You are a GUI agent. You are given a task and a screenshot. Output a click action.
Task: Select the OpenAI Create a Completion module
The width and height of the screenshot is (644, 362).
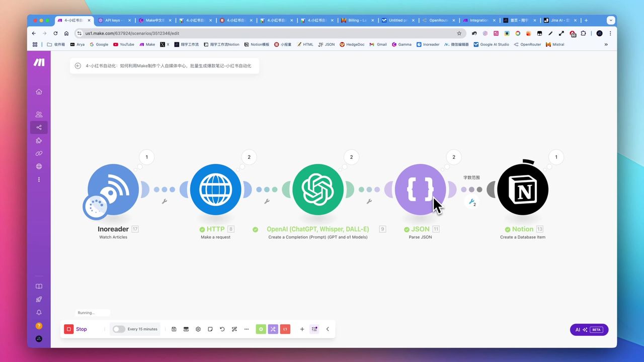point(318,190)
